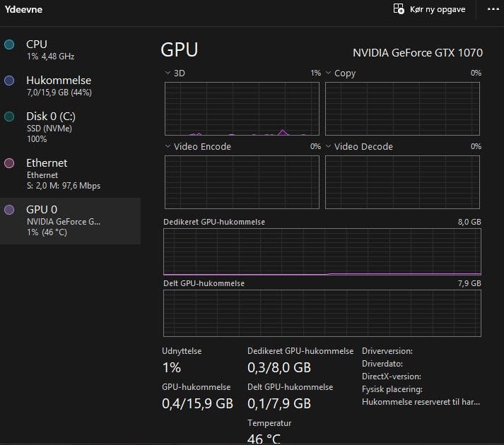This screenshot has width=504, height=445.
Task: Click the disk 100% value
Action: coord(37,139)
